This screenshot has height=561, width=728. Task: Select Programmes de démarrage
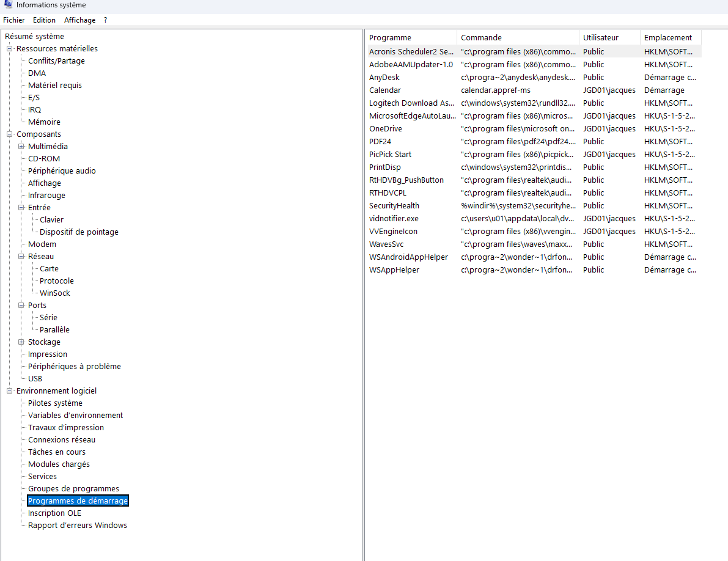(78, 501)
